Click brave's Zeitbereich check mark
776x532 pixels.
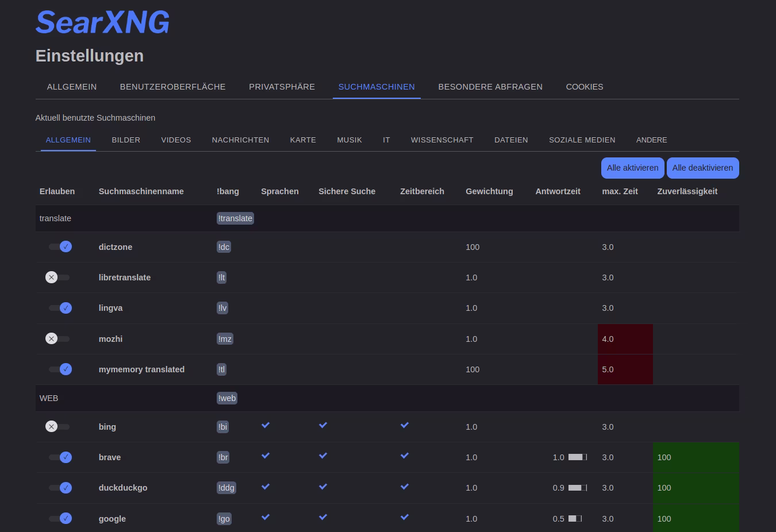[405, 456]
